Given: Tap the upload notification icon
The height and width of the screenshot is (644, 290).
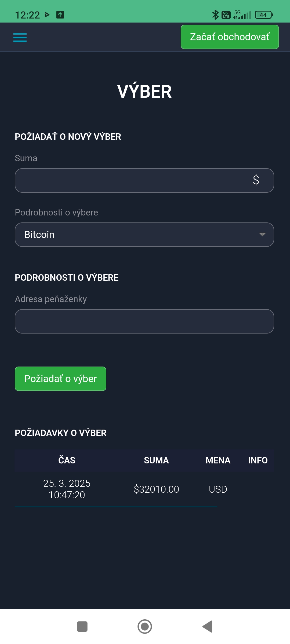Looking at the screenshot, I should coord(60,15).
